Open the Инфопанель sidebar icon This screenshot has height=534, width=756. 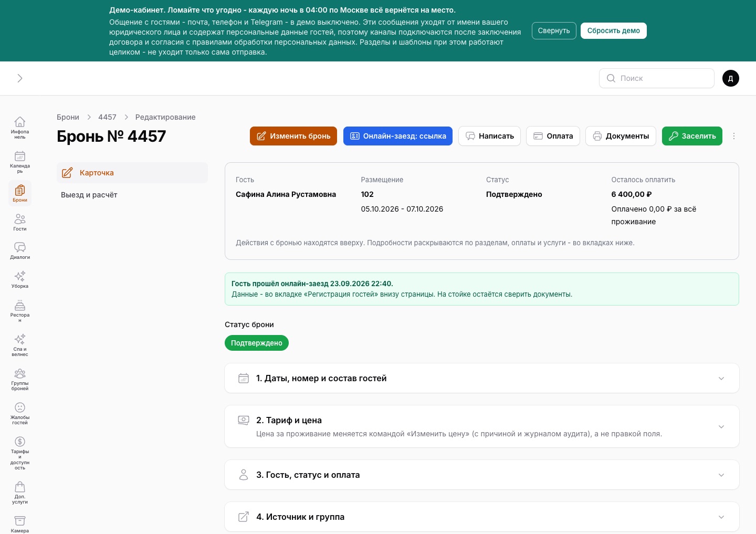pos(20,127)
